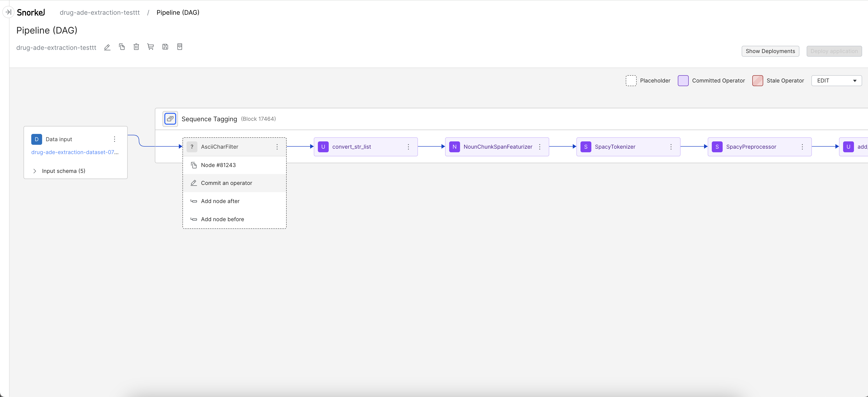Go to drug-ade-extraction-testtt breadcrumb
The height and width of the screenshot is (397, 868).
100,12
